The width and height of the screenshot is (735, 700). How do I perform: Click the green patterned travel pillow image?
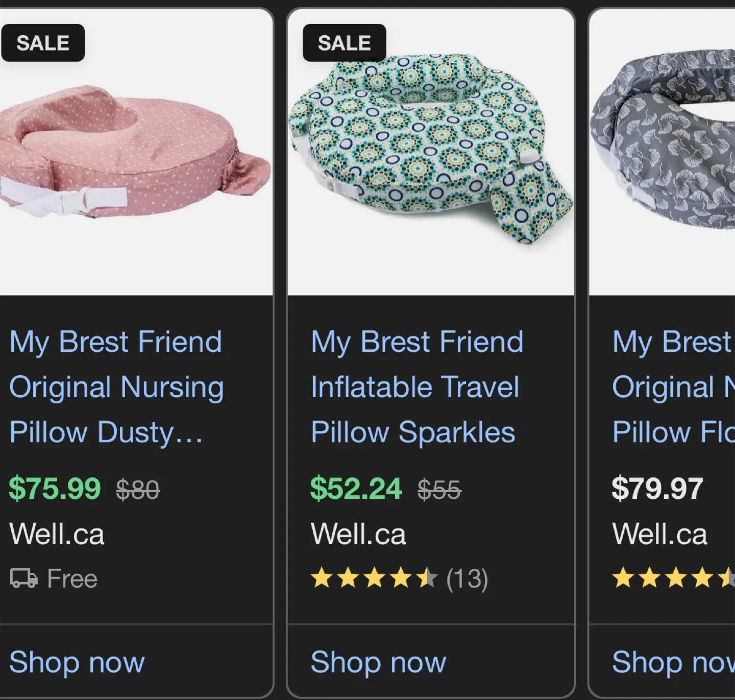(x=431, y=148)
